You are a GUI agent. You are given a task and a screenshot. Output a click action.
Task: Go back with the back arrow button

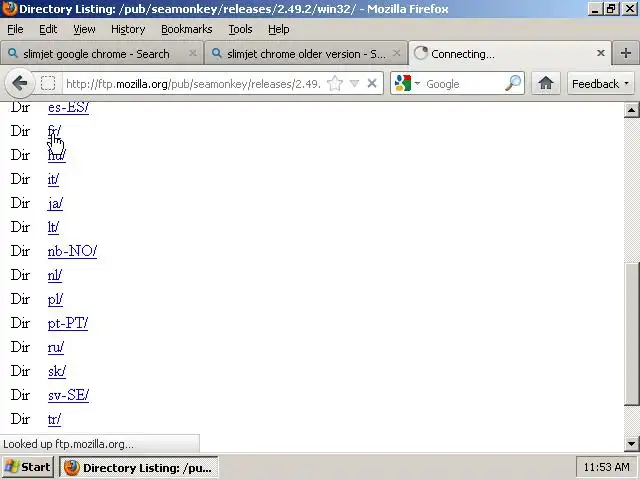[19, 84]
